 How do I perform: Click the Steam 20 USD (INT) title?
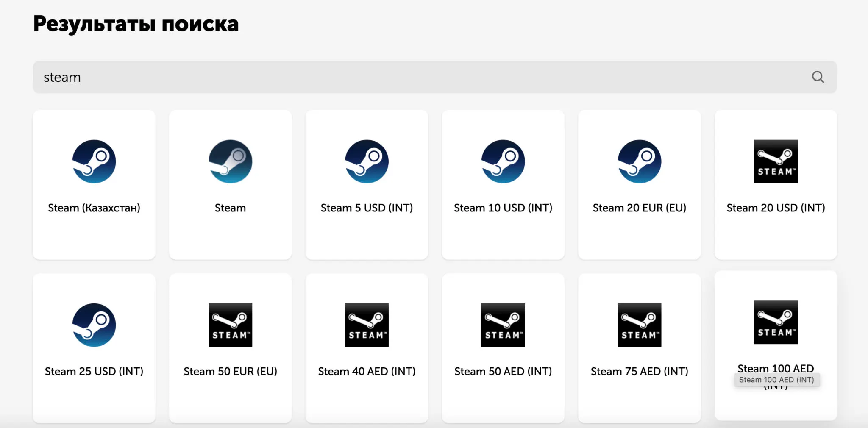click(x=776, y=208)
